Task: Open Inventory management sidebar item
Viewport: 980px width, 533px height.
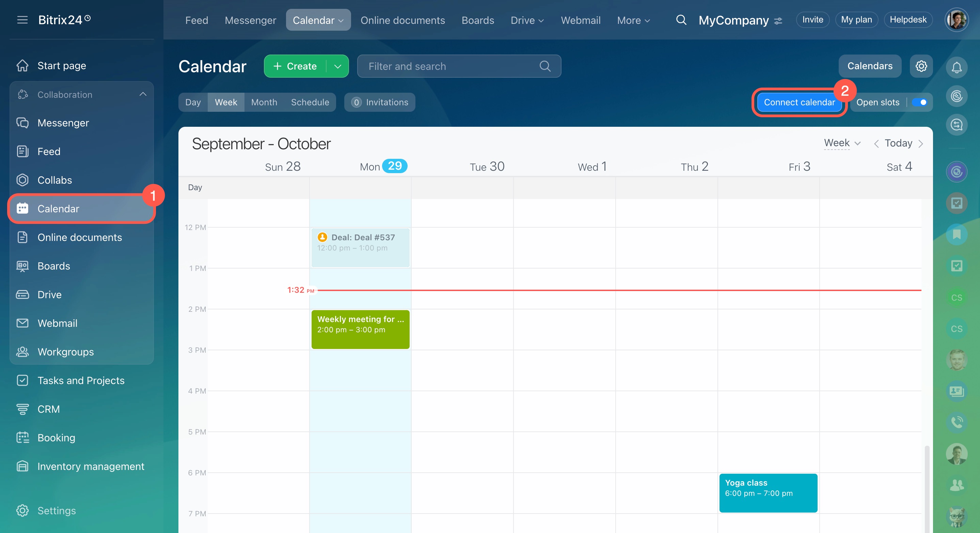Action: 91,466
